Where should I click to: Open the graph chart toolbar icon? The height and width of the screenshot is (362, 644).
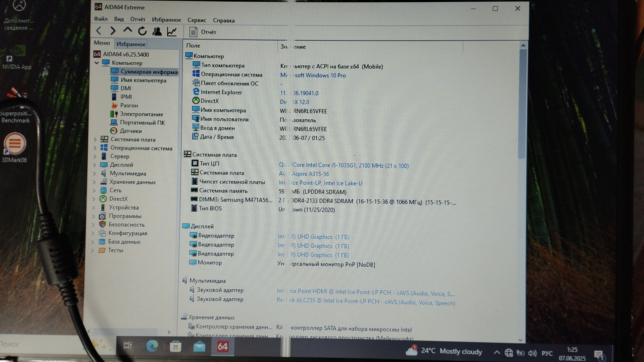172,32
